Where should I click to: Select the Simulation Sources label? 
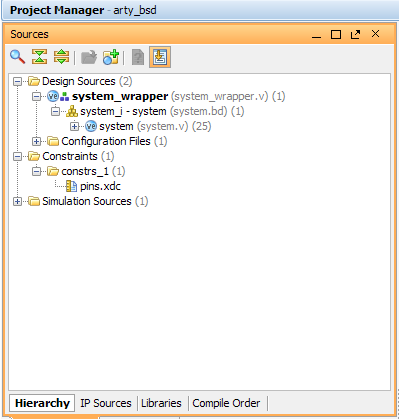click(87, 201)
